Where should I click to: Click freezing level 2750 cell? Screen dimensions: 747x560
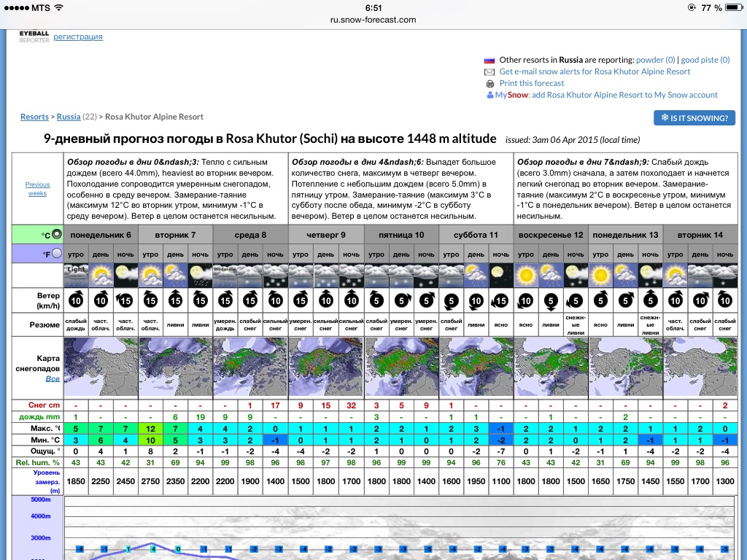150,481
